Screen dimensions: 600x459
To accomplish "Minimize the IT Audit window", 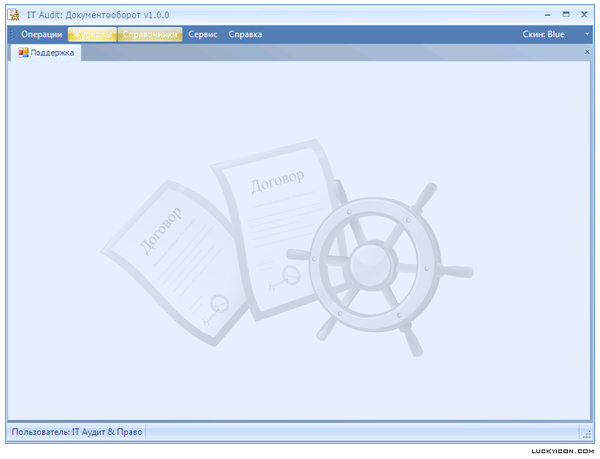I will point(549,14).
